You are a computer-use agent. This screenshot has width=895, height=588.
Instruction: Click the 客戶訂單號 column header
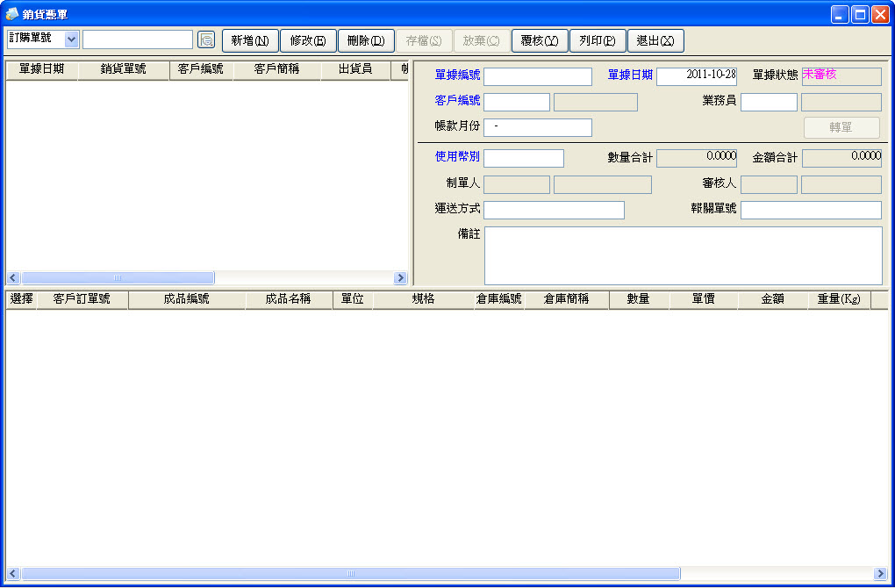tap(82, 299)
